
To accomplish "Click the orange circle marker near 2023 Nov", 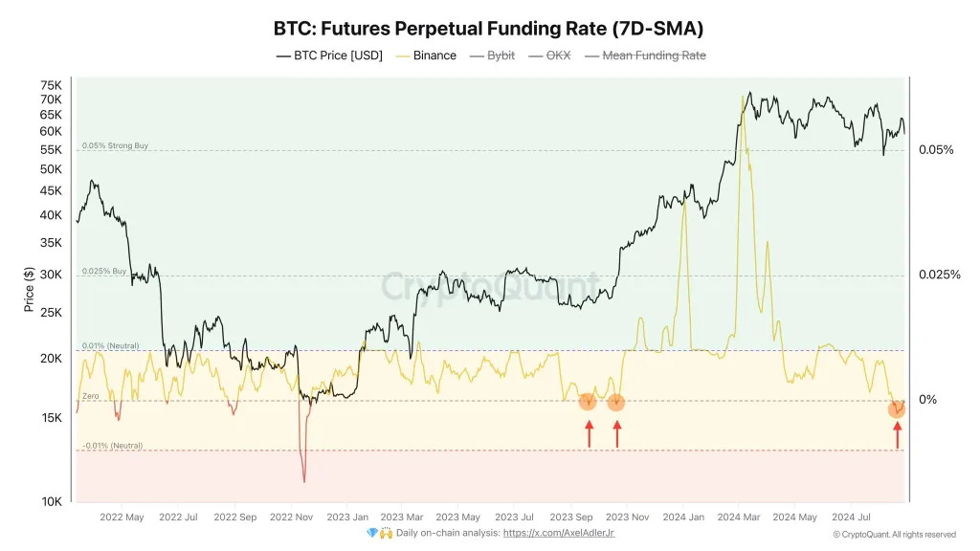I will tap(616, 403).
